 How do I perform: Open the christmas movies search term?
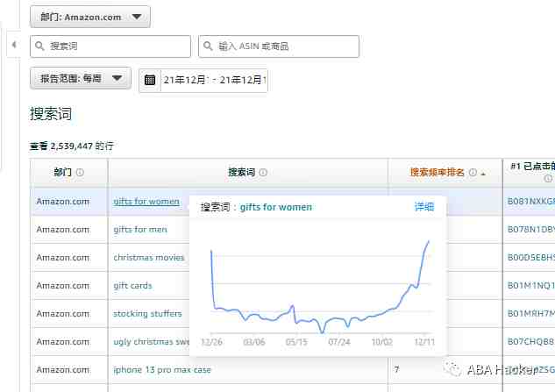click(149, 258)
